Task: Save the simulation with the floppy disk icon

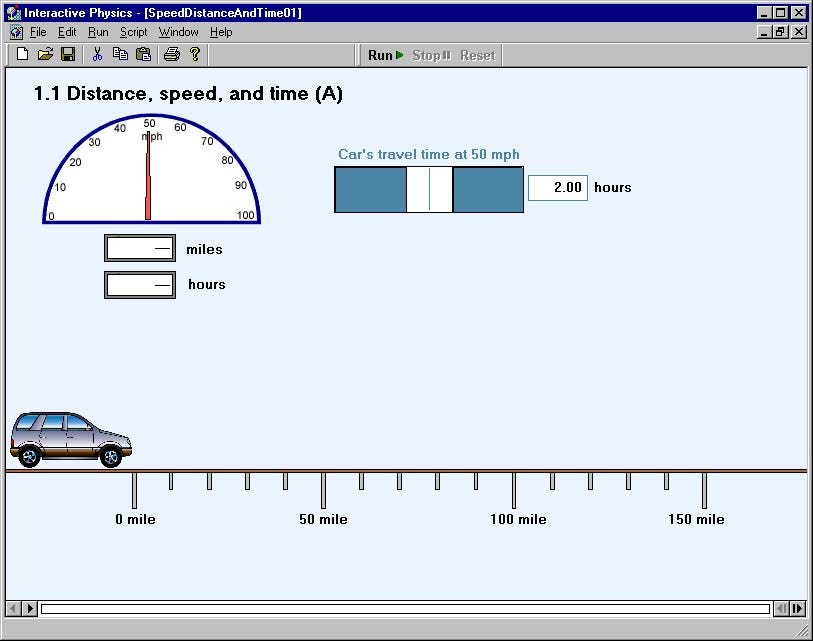Action: pos(68,54)
